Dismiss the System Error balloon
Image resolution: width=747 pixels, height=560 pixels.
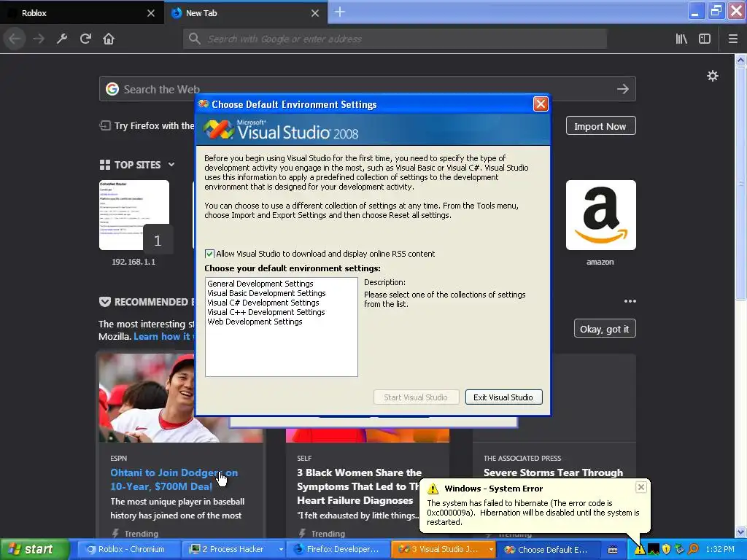(x=641, y=486)
